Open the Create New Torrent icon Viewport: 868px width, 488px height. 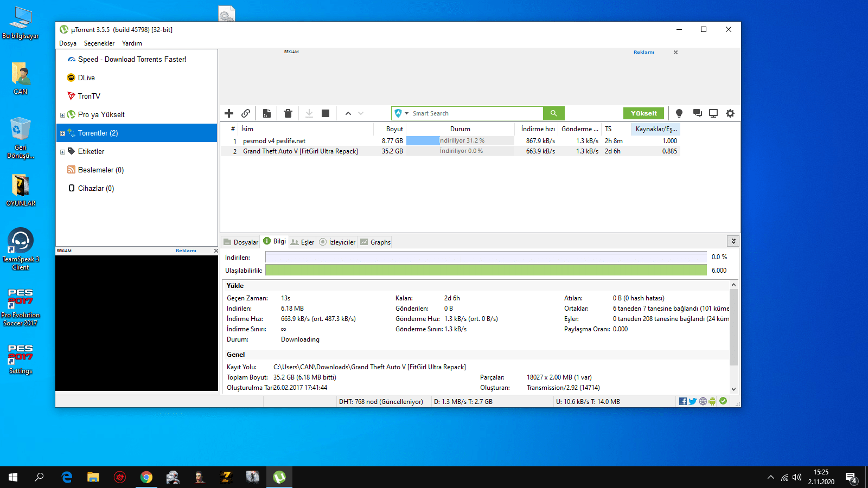click(x=267, y=113)
